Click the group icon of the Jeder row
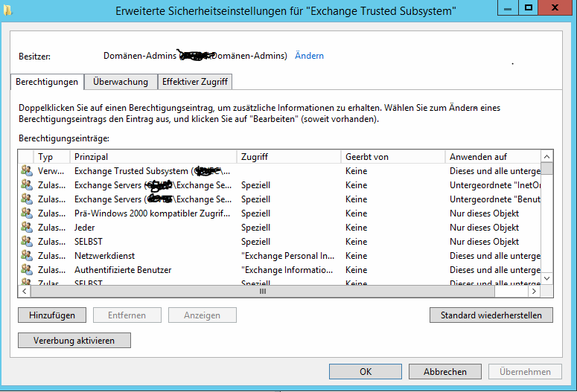This screenshot has width=577, height=392. click(27, 228)
